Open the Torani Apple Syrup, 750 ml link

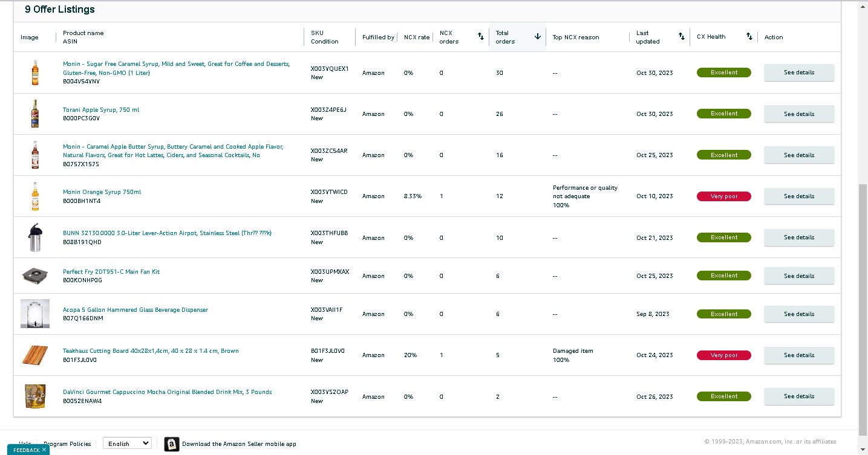click(x=101, y=109)
